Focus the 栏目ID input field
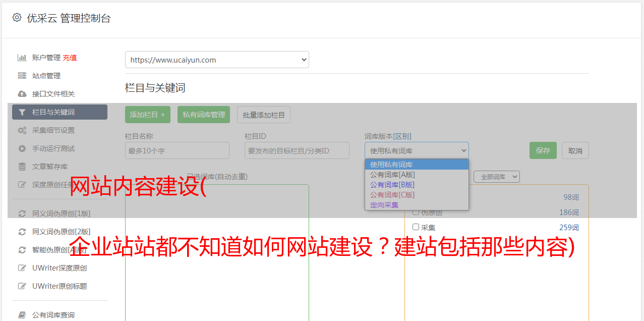Screen dimensions: 644x321 297,150
